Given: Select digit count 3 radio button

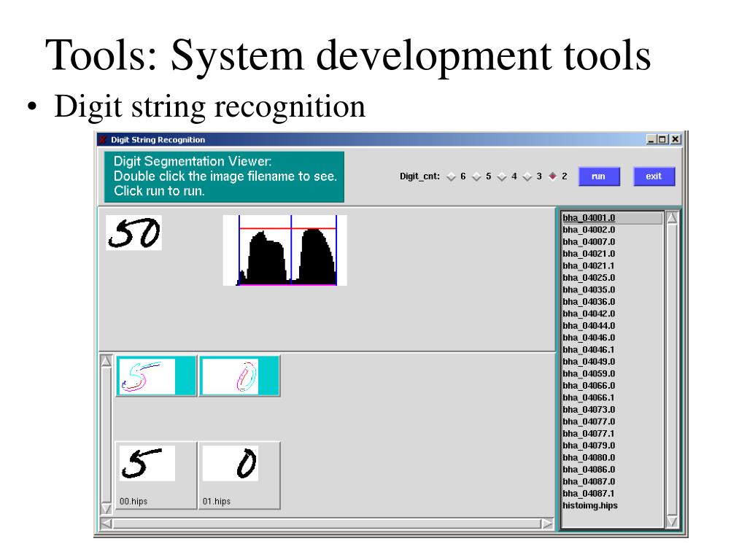Looking at the screenshot, I should pos(527,176).
